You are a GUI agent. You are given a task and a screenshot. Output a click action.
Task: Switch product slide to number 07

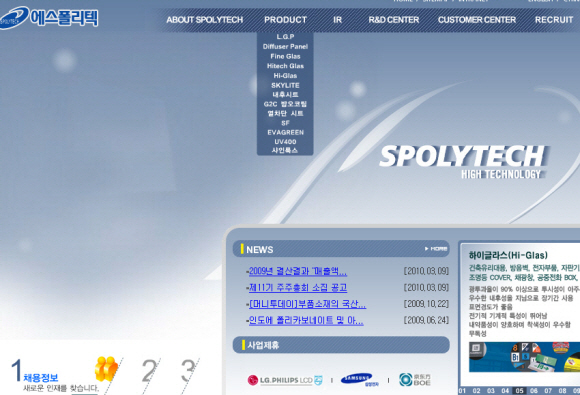tap(548, 391)
